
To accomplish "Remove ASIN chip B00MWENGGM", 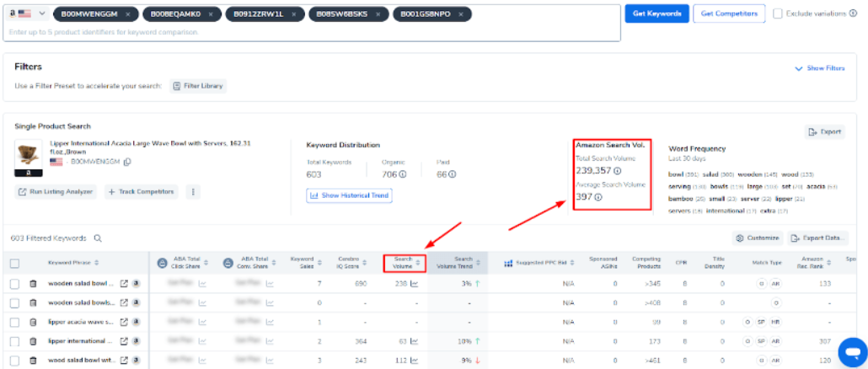I will [x=128, y=13].
